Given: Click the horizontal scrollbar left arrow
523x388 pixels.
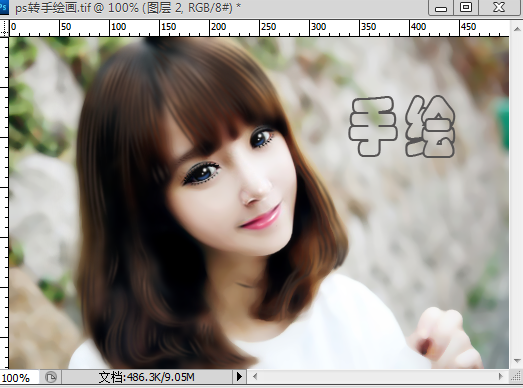Looking at the screenshot, I should 255,377.
